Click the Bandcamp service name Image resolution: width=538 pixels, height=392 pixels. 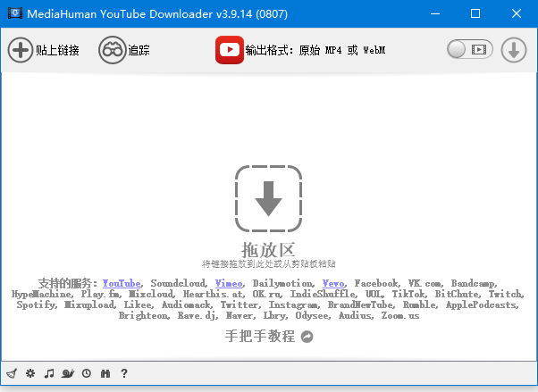point(473,283)
